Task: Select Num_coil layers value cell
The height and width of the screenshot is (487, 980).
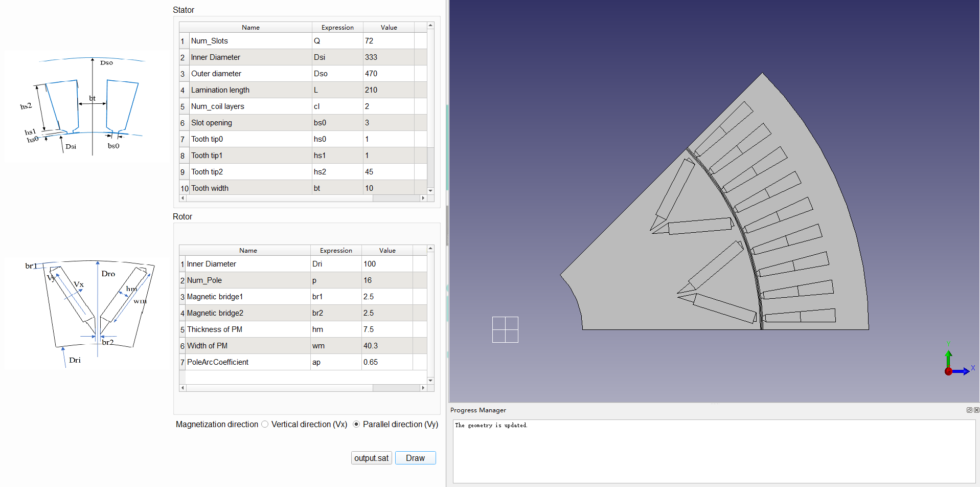Action: 389,106
